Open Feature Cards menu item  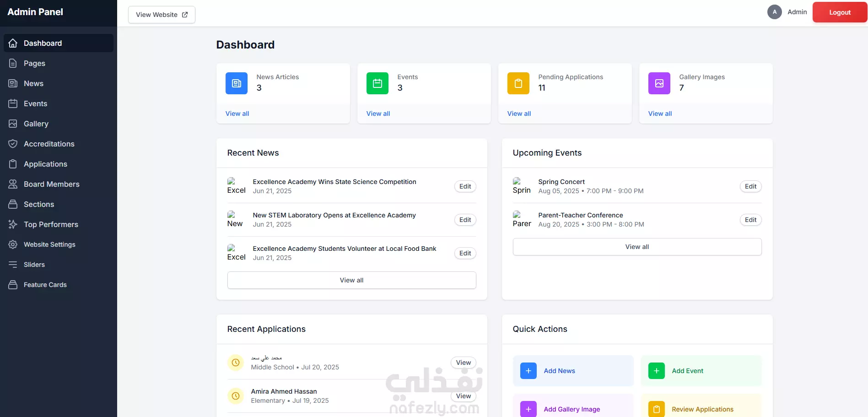tap(59, 285)
